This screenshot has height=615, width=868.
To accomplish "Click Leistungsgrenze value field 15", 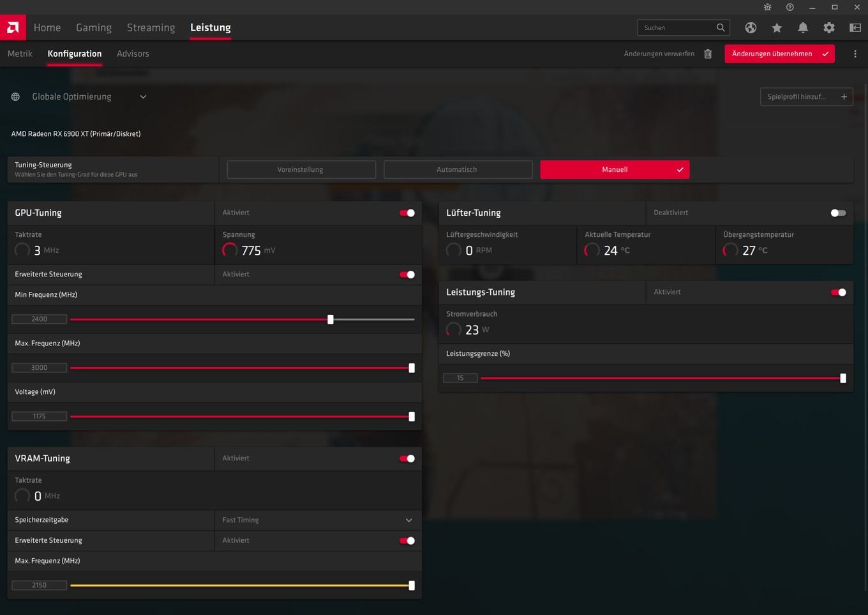I will pos(460,378).
